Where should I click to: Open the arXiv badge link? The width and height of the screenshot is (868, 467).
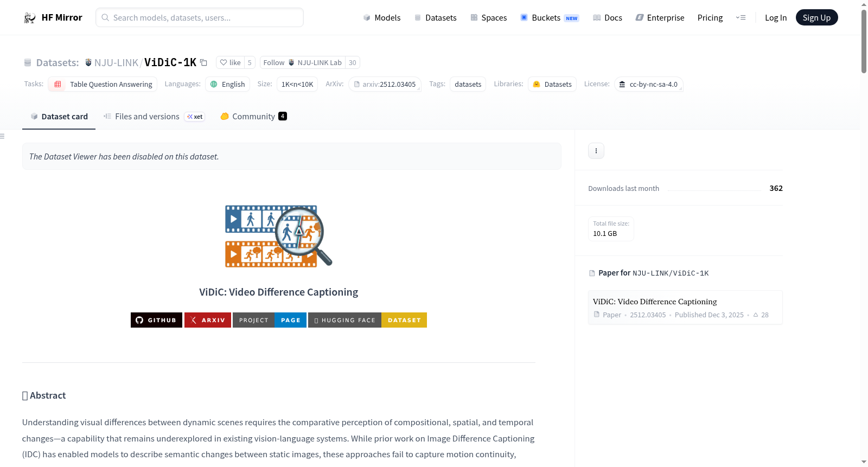(208, 320)
